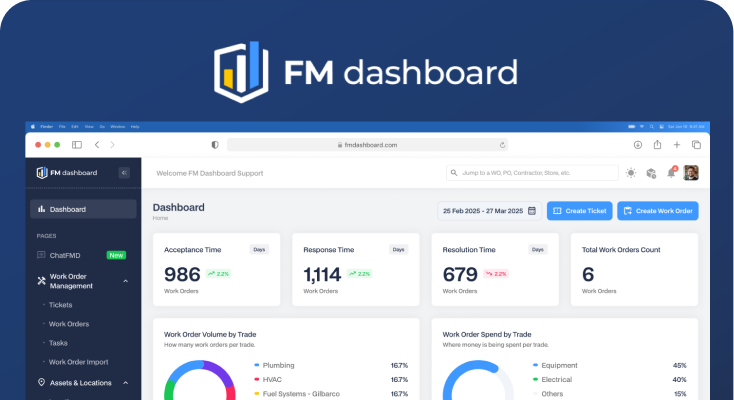
Task: Open the Window menu in the menu bar
Action: click(x=117, y=126)
